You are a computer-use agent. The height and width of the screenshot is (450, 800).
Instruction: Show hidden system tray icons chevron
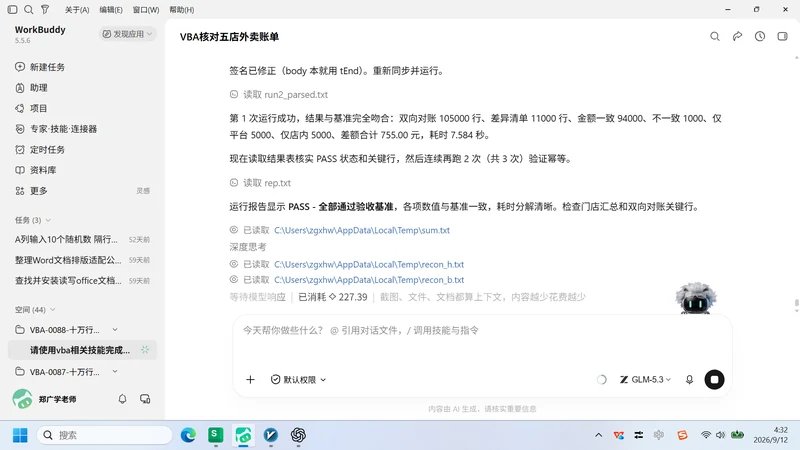pyautogui.click(x=598, y=435)
